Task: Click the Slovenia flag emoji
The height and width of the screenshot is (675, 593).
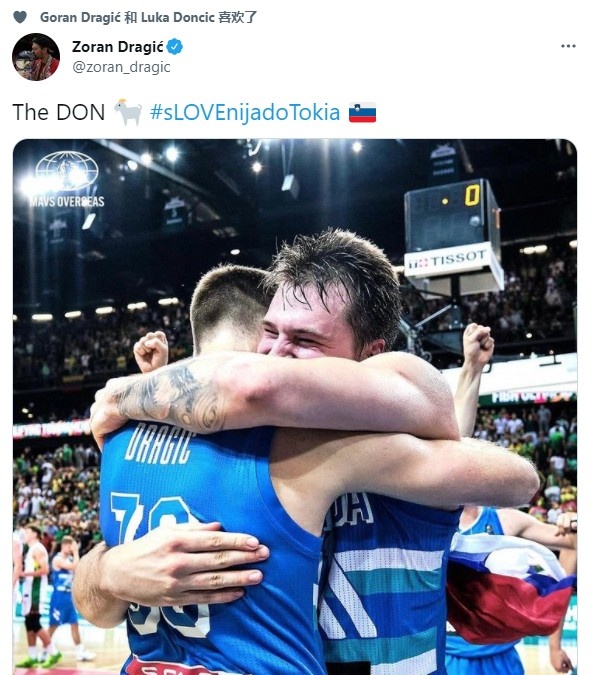Action: coord(362,113)
